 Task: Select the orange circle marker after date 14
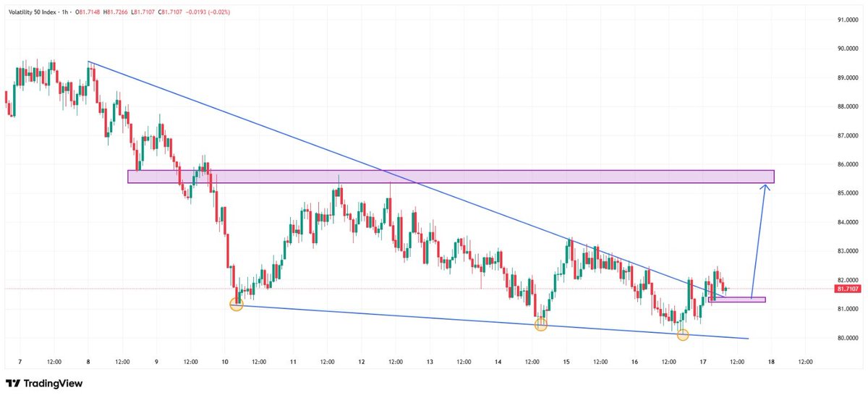[x=540, y=326]
